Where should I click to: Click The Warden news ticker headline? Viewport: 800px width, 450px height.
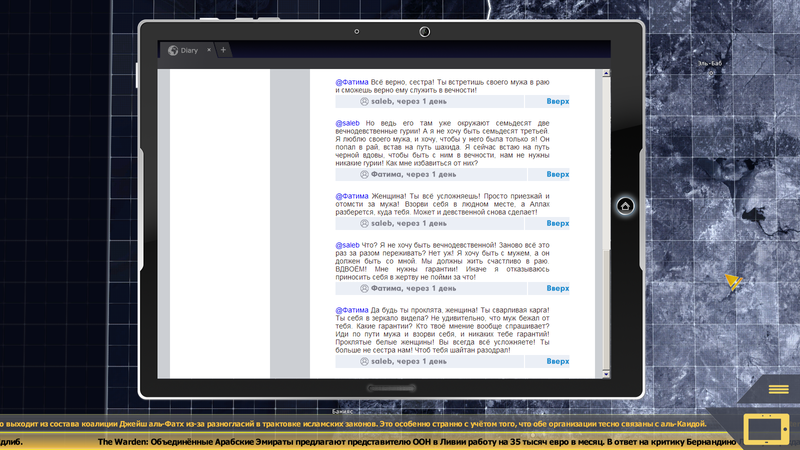pos(416,442)
